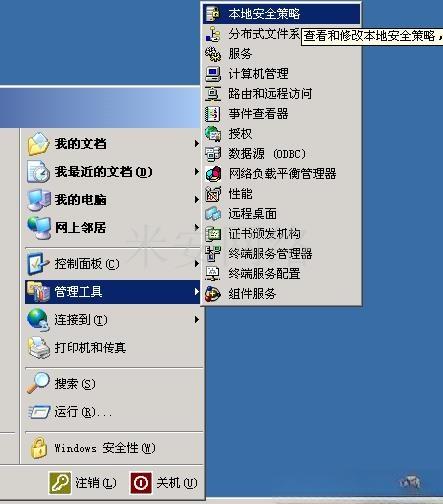Open the 搜索 magnifier icon
Image resolution: width=443 pixels, height=504 pixels.
38,383
